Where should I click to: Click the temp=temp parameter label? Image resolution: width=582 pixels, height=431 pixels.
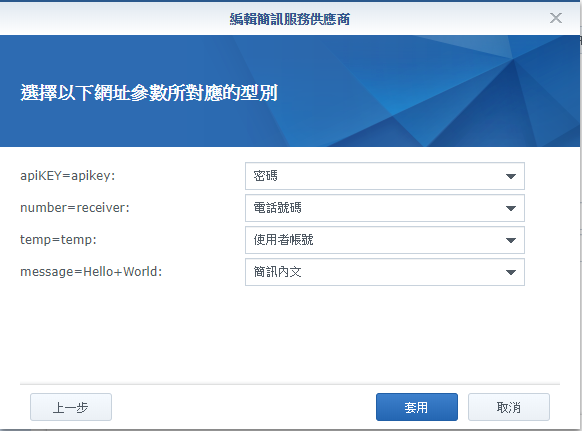tap(58, 239)
